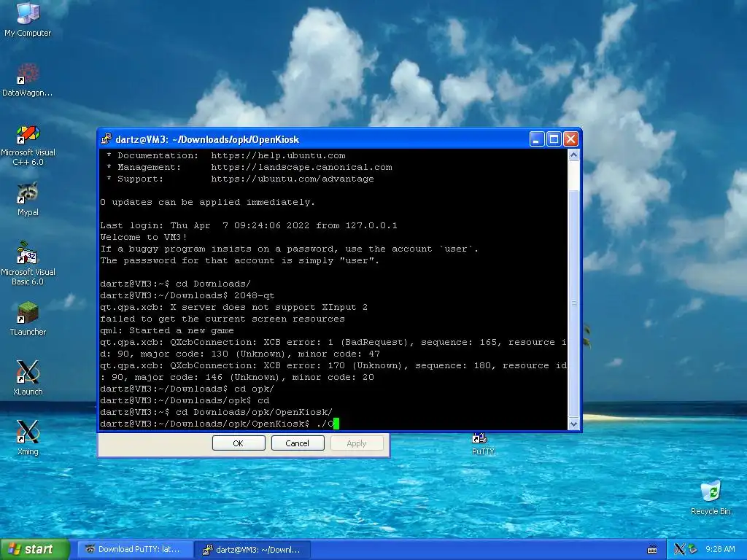Click the 'Welcome to VM3!' line
The width and height of the screenshot is (747, 560).
144,237
